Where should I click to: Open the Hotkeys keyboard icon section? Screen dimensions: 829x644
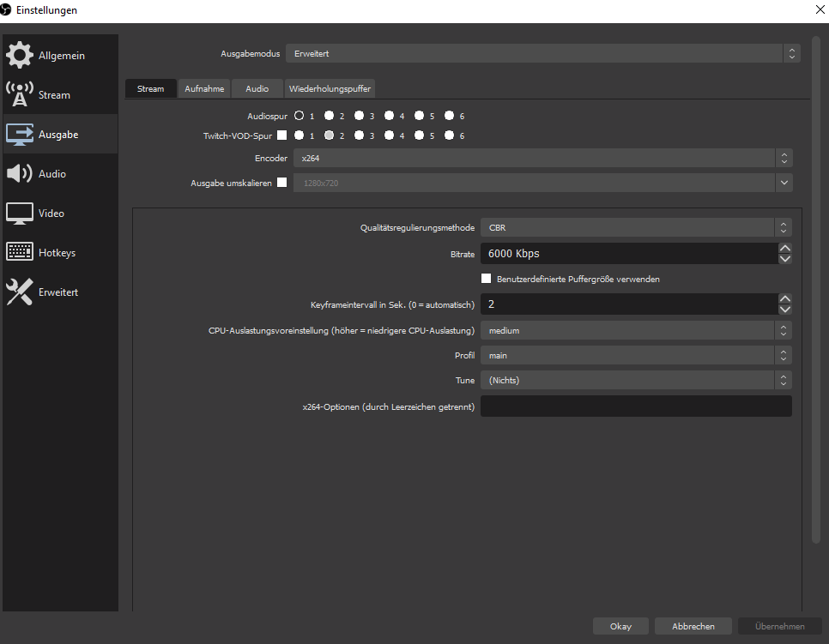click(x=20, y=252)
